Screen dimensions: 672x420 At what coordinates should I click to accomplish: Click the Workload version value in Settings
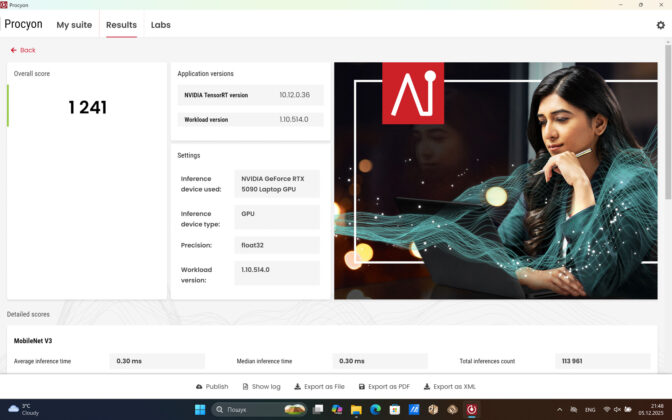277,273
